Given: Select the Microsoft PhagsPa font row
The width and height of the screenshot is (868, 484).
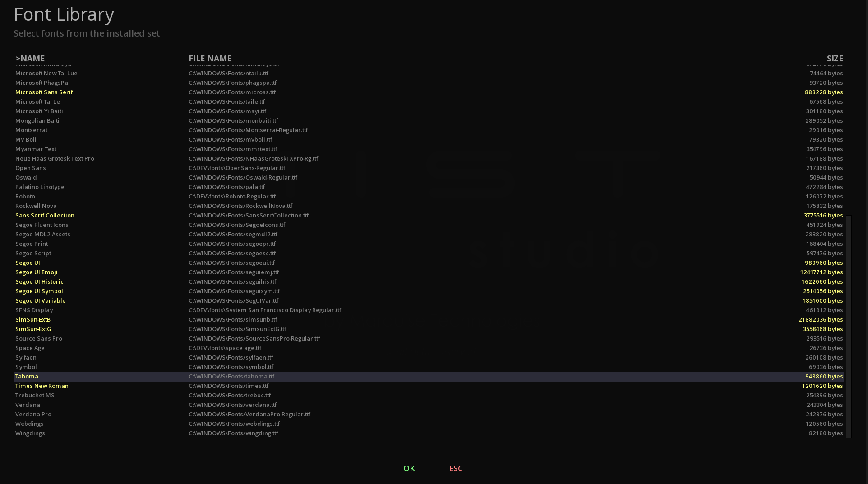Looking at the screenshot, I should (429, 83).
